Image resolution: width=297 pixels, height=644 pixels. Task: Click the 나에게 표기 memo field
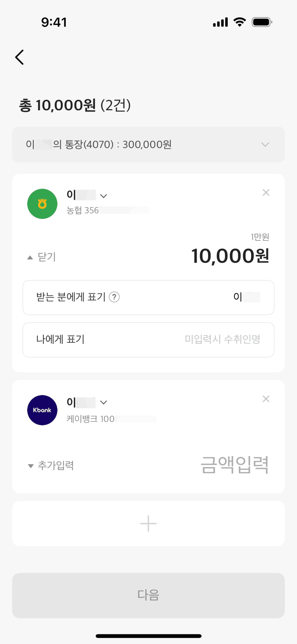click(148, 340)
